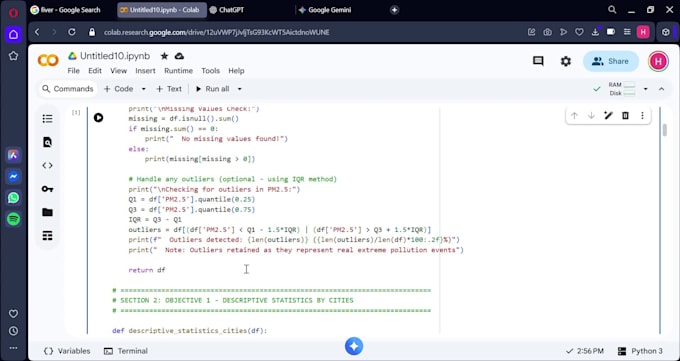Open Messenger in the Opera sidebar
680x361 pixels.
(13, 176)
